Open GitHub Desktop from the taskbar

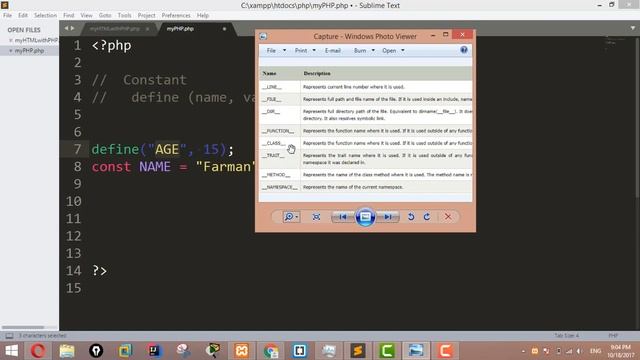coord(96,351)
